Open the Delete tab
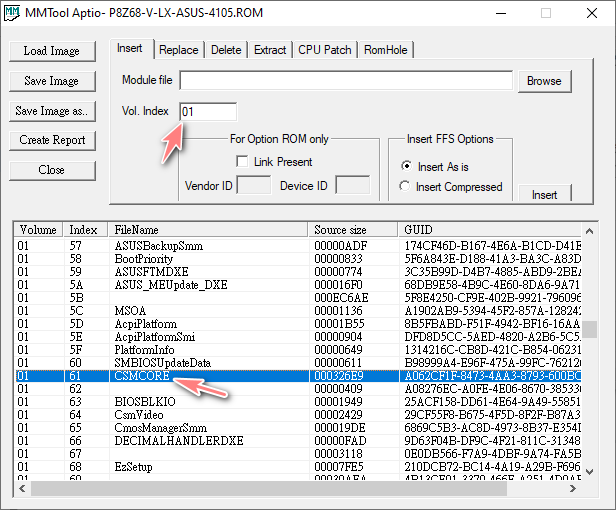Viewport: 616px width, 510px height. coord(226,50)
